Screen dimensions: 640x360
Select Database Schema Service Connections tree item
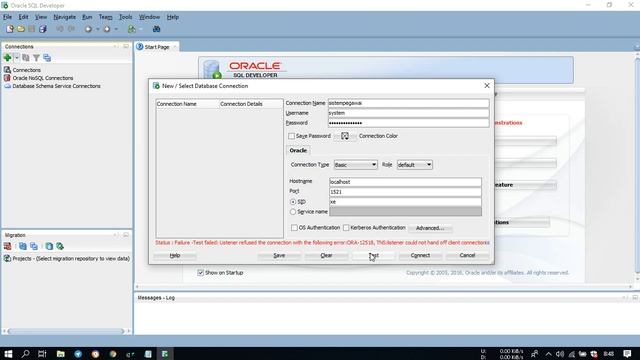coord(56,86)
